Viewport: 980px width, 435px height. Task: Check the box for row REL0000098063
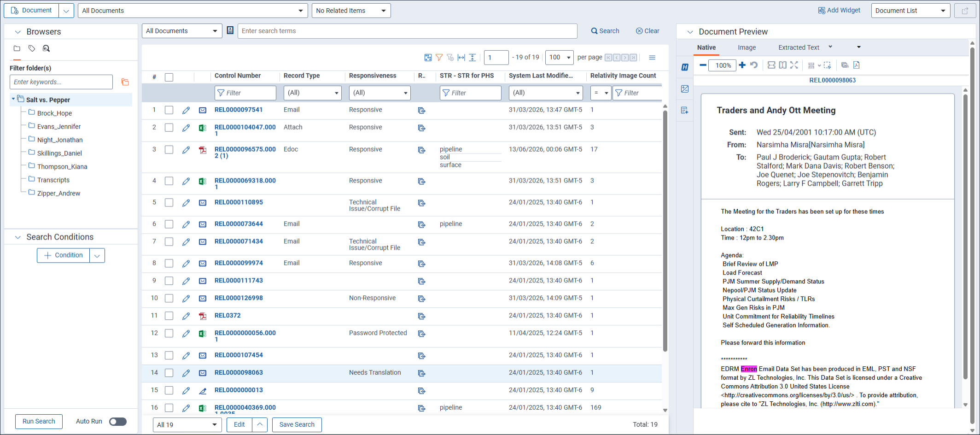169,373
